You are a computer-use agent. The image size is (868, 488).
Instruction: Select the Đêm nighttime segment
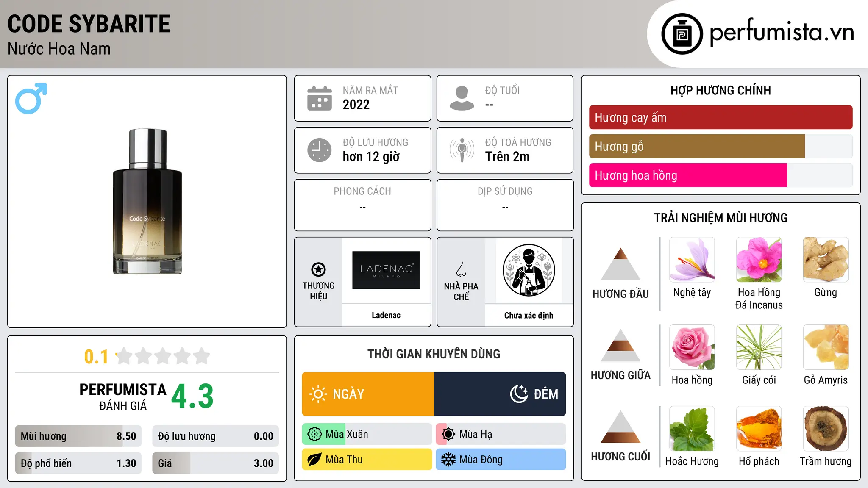pos(500,394)
